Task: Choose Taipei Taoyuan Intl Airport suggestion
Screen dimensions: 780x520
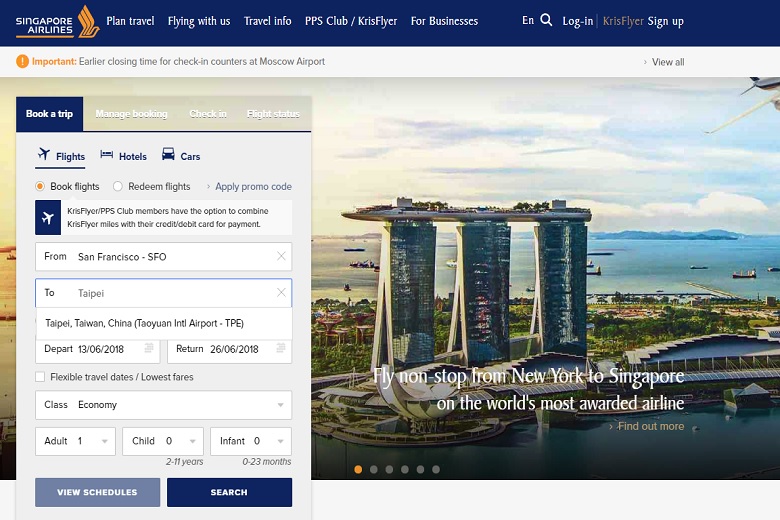Action: click(144, 323)
